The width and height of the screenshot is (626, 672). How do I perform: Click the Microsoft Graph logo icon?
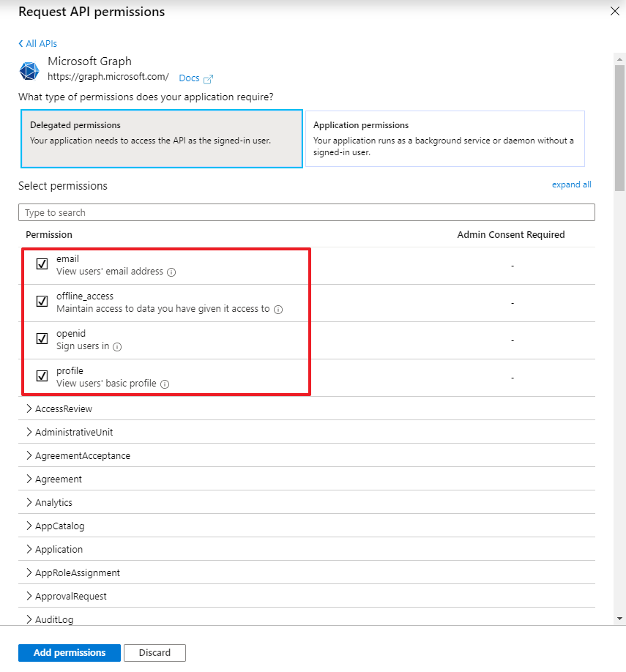click(x=29, y=70)
